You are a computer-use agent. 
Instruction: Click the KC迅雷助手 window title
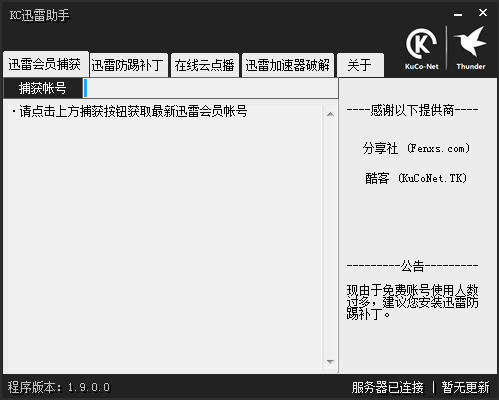[x=40, y=15]
